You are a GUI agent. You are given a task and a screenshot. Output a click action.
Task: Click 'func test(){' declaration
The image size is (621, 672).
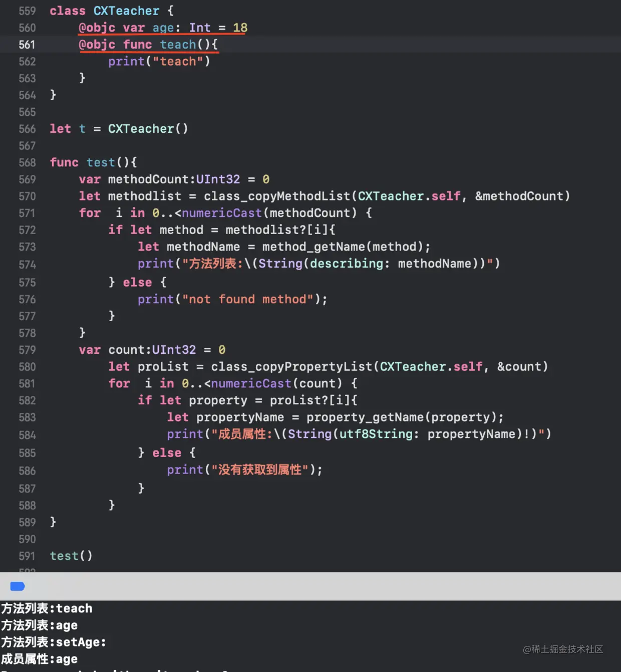pos(93,162)
